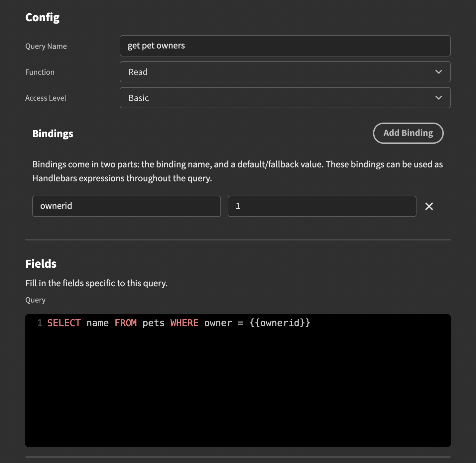Click the Query label above the editor

35,300
